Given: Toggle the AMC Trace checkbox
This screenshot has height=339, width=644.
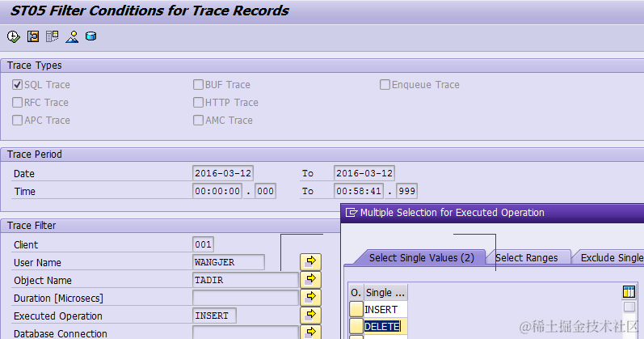Looking at the screenshot, I should pos(198,120).
